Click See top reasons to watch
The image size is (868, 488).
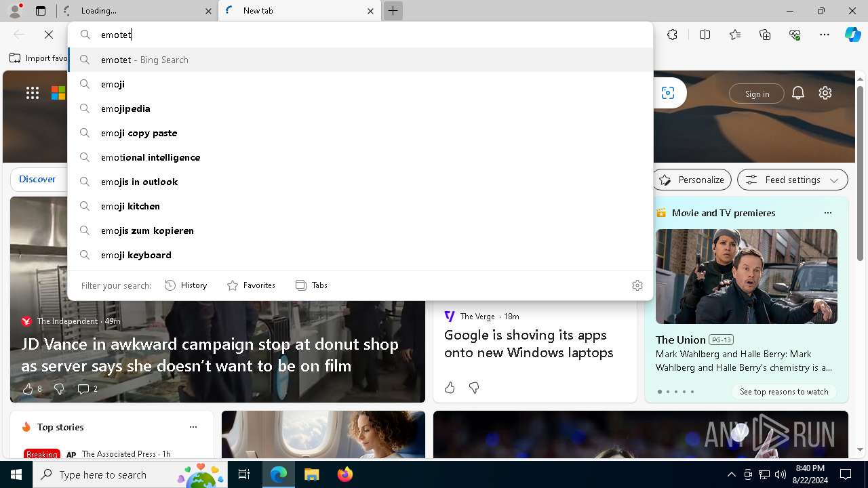[x=784, y=392]
